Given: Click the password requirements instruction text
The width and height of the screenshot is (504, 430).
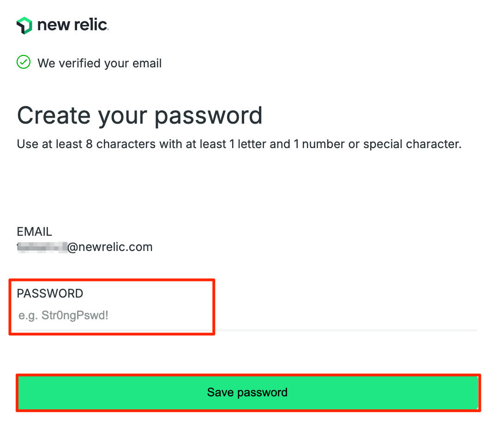Looking at the screenshot, I should [x=239, y=144].
